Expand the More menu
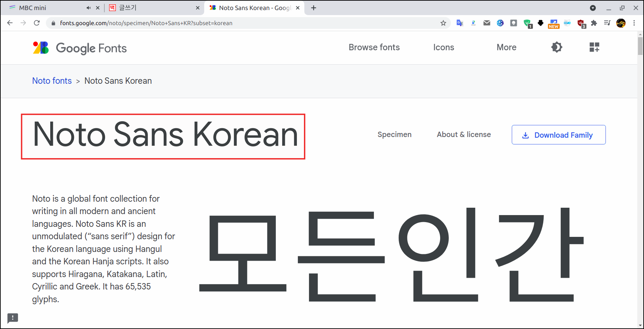The image size is (644, 329). (506, 47)
